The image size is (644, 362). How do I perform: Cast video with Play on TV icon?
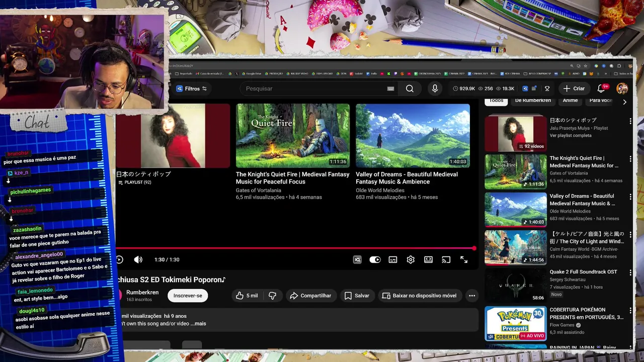[446, 259]
